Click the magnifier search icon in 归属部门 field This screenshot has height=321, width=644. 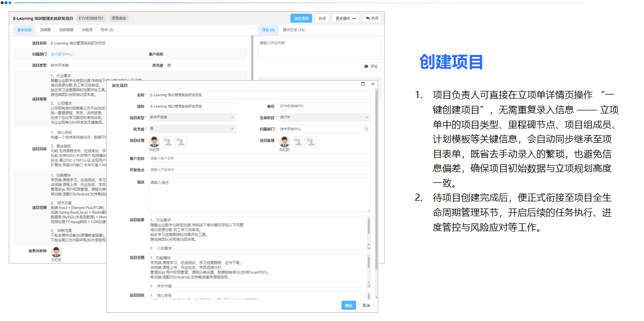pyautogui.click(x=366, y=129)
